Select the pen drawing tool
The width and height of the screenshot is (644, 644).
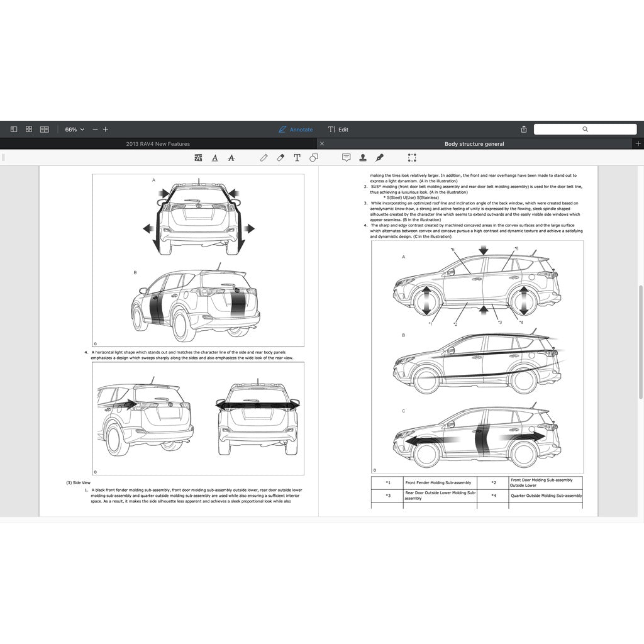pos(264,158)
